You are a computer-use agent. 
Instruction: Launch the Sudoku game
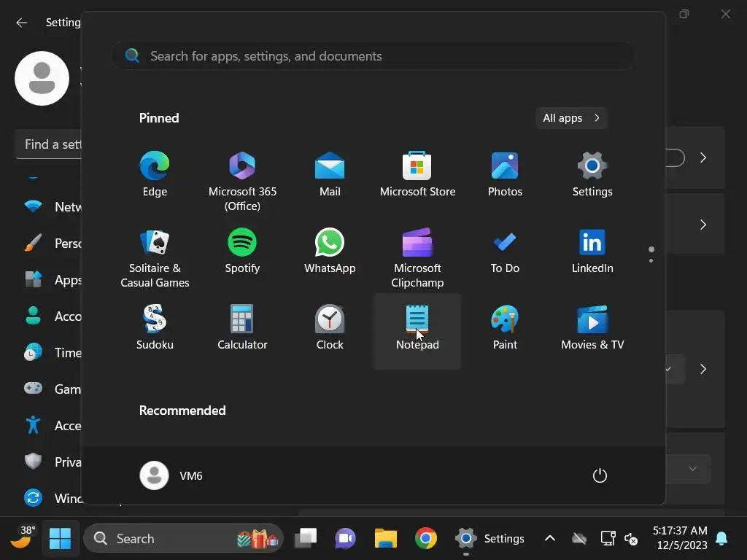coord(155,327)
